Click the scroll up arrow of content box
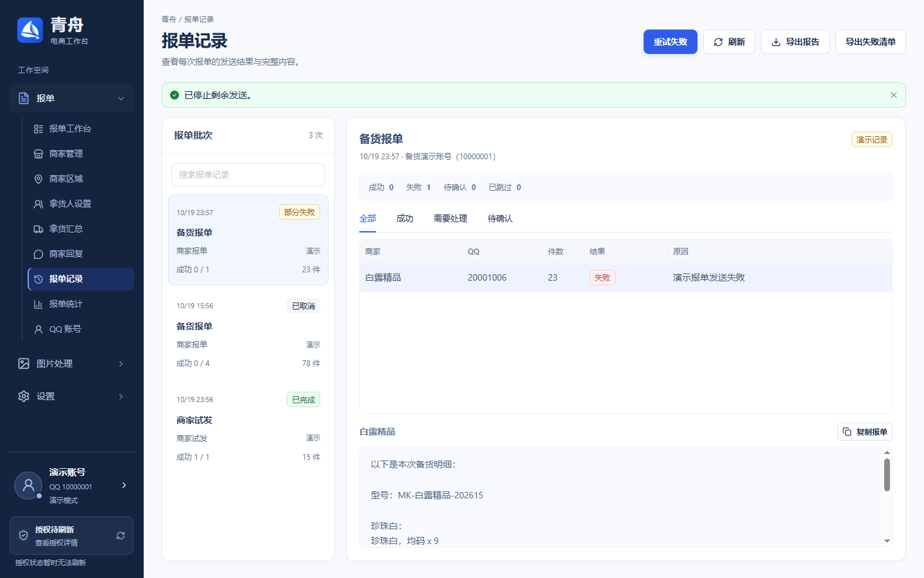The image size is (924, 578). 887,453
